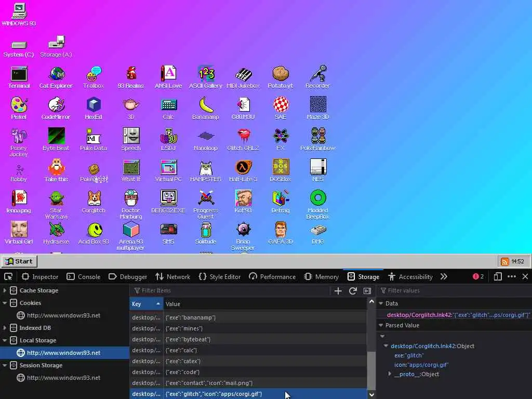Open the Potato.yt icon
The image size is (532, 399).
coord(280,78)
